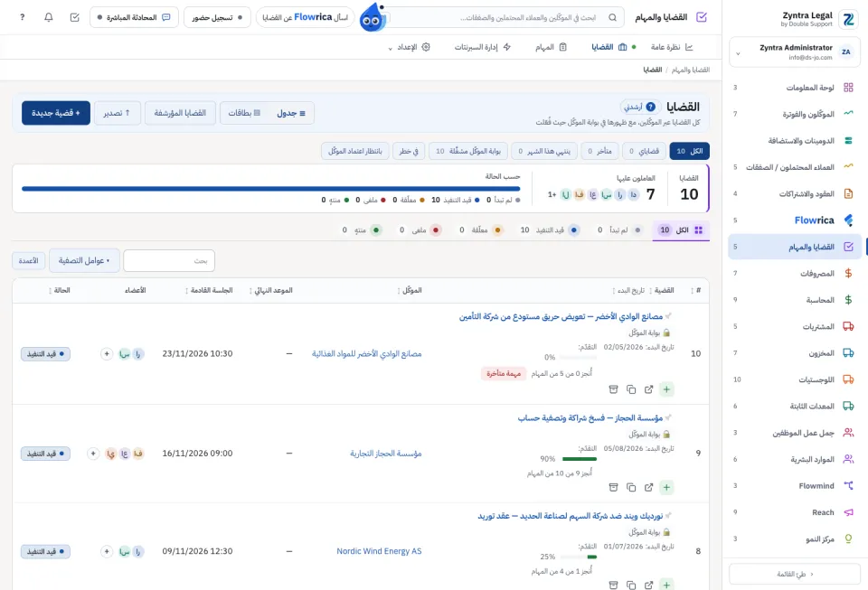Image resolution: width=868 pixels, height=590 pixels.
Task: Open عوامل التصفية filters dropdown
Action: [x=84, y=260]
